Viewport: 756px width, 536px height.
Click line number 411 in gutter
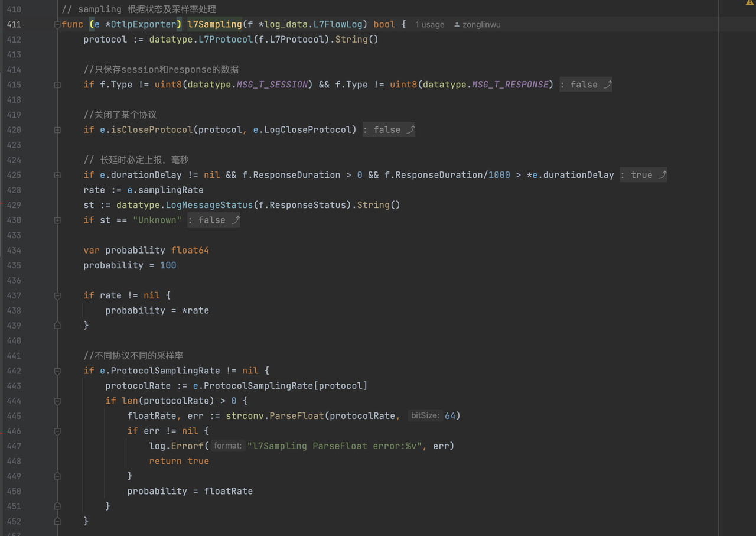(x=14, y=24)
